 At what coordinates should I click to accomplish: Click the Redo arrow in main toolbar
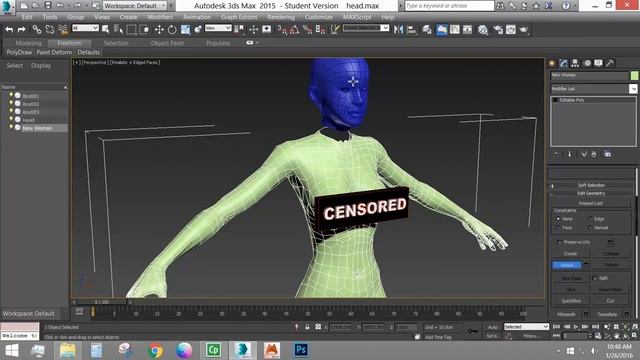pos(22,29)
